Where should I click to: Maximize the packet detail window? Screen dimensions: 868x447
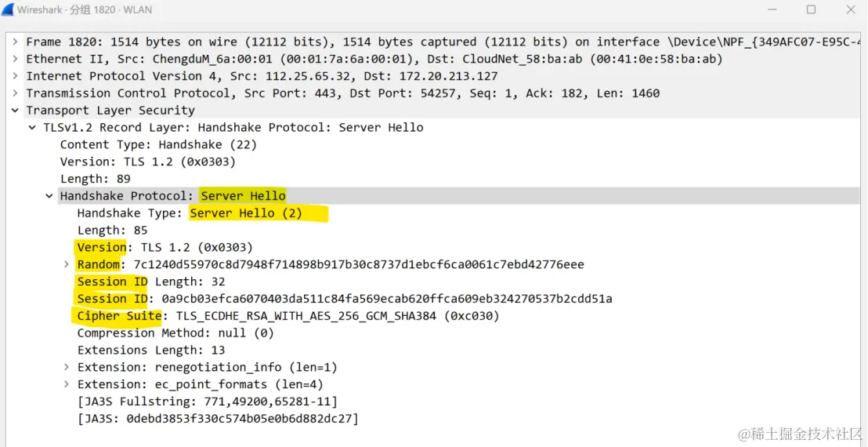[x=811, y=9]
